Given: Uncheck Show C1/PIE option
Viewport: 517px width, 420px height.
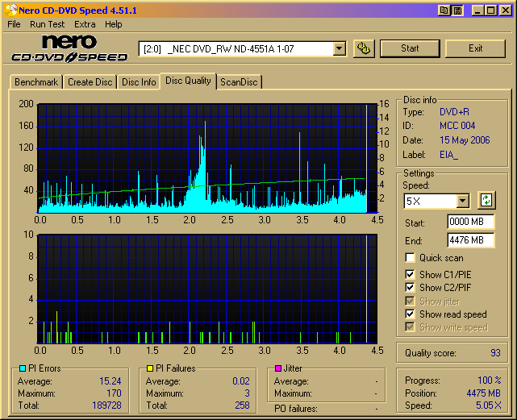Looking at the screenshot, I should coord(411,274).
